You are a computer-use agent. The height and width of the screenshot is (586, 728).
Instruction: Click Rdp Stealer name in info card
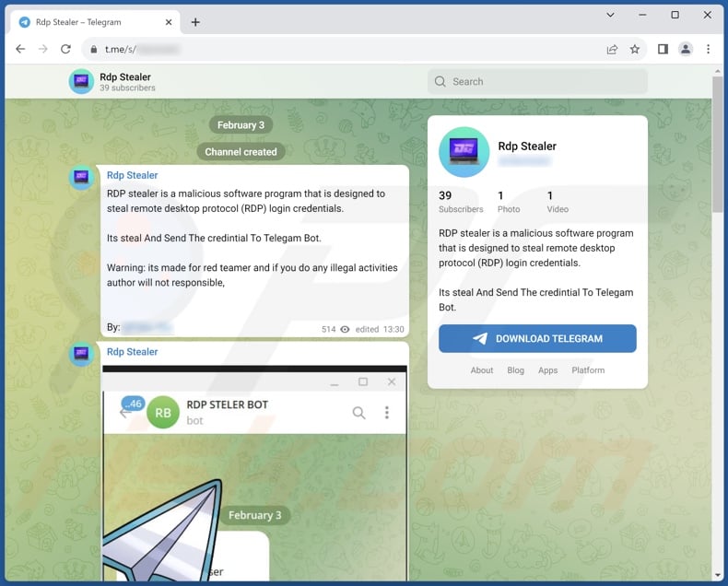527,146
